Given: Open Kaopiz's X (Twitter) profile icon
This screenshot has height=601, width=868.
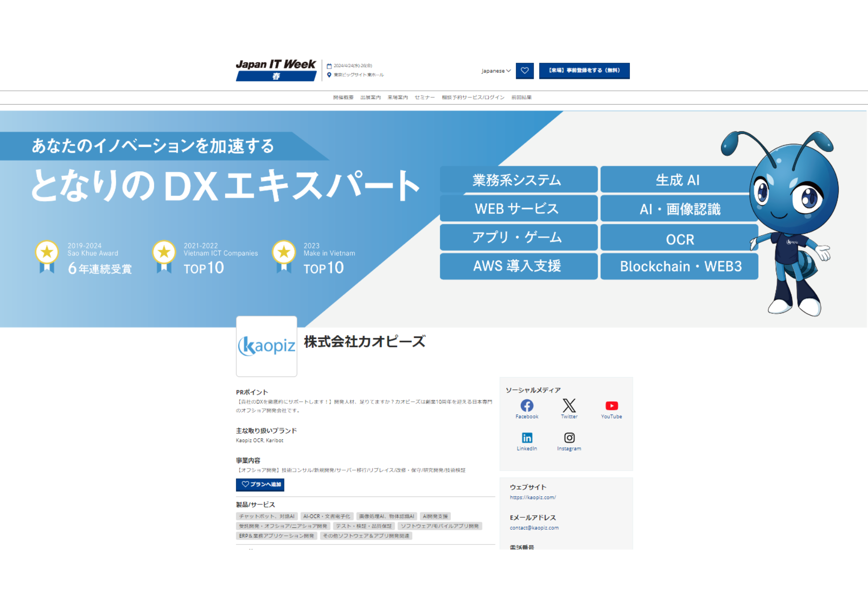Looking at the screenshot, I should 569,406.
